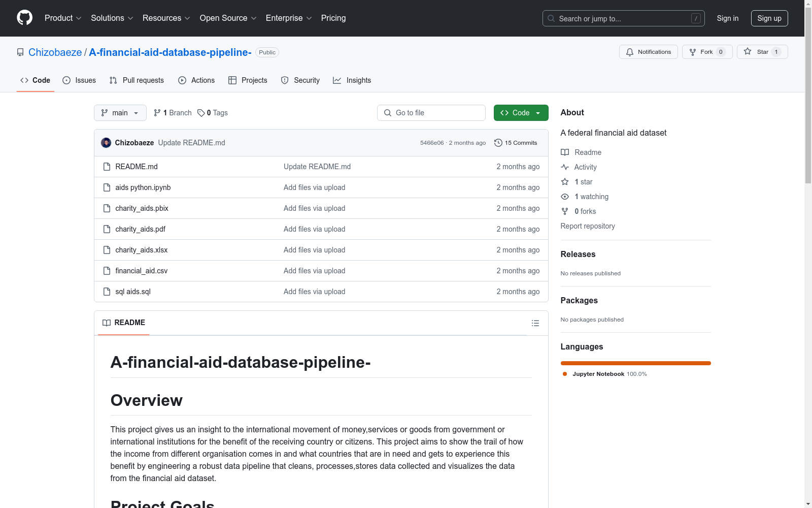Click the book icon beside Readme
812x508 pixels.
[x=565, y=152]
